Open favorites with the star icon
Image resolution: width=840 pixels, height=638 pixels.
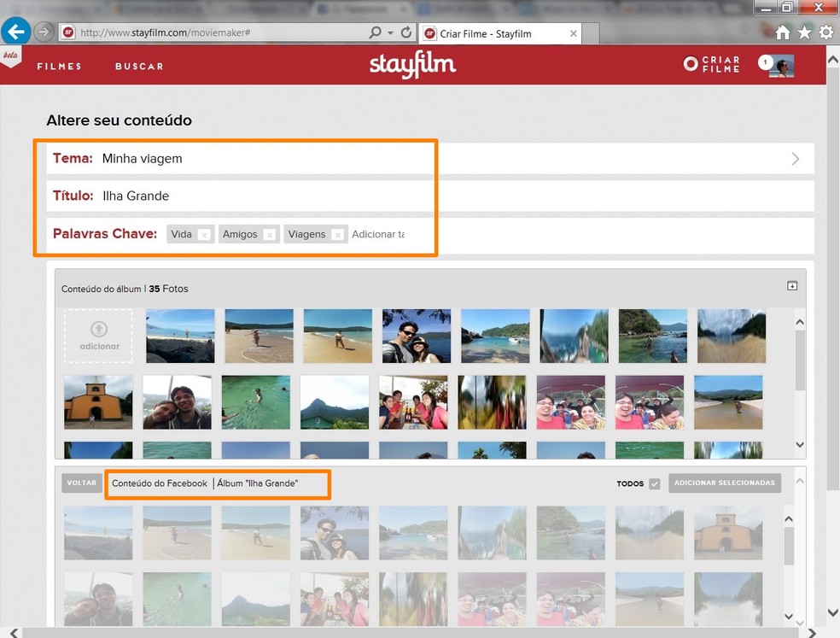click(x=805, y=32)
